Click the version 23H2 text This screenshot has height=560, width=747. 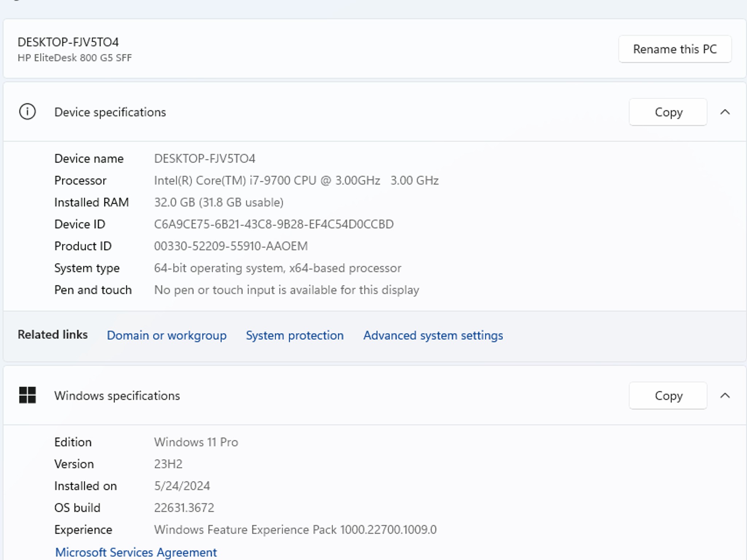pos(168,463)
